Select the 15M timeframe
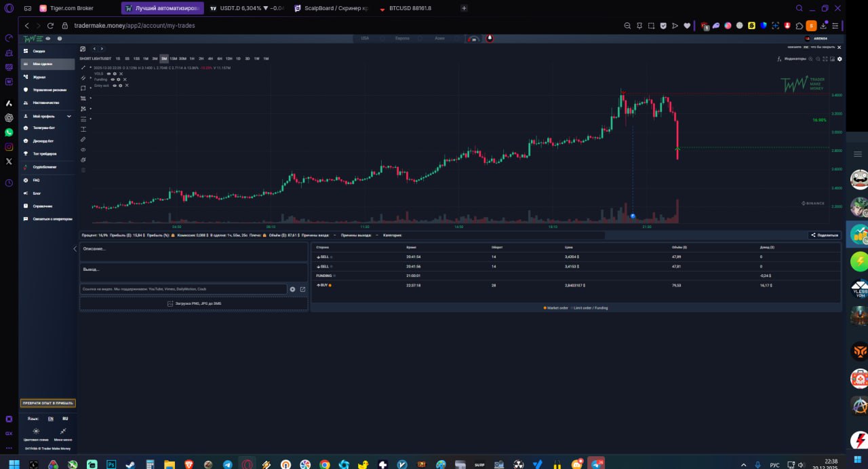This screenshot has width=868, height=469. point(174,58)
